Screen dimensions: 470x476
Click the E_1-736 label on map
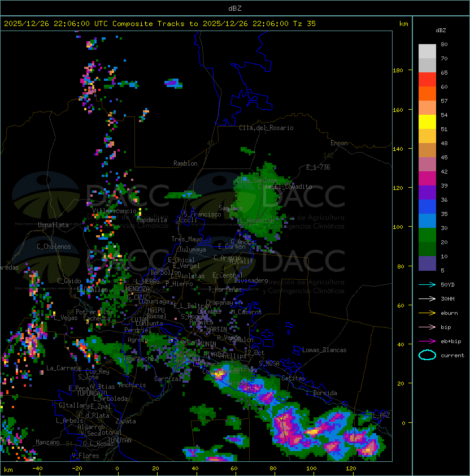318,167
